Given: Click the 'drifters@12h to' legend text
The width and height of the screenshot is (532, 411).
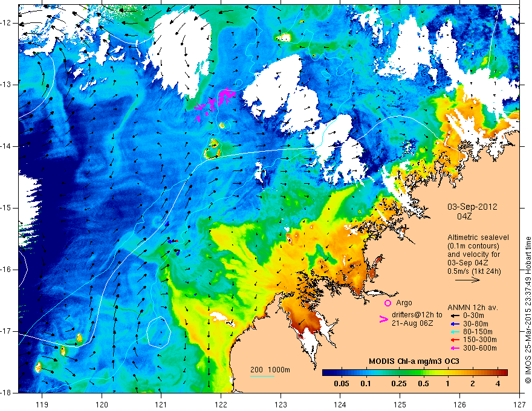Looking at the screenshot, I should [417, 315].
